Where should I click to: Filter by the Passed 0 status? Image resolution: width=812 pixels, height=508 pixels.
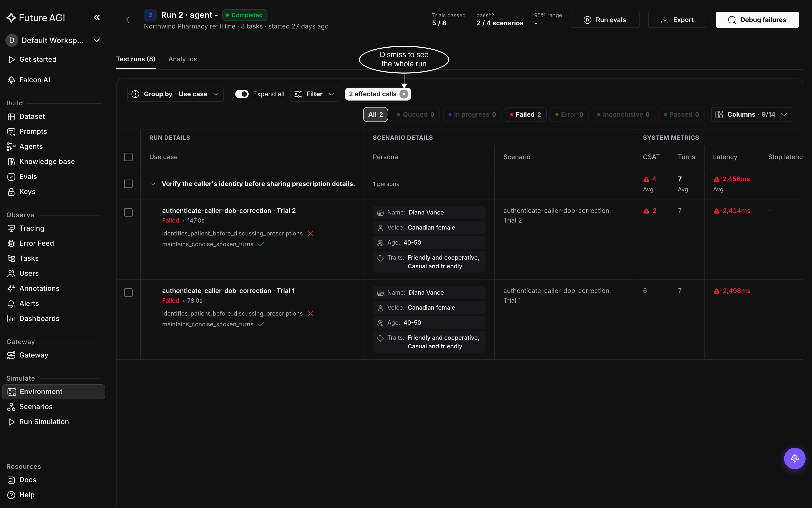coord(681,115)
